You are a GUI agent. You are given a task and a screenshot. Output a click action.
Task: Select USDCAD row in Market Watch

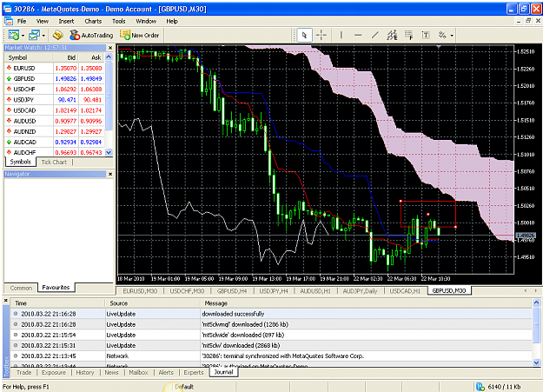pyautogui.click(x=54, y=110)
